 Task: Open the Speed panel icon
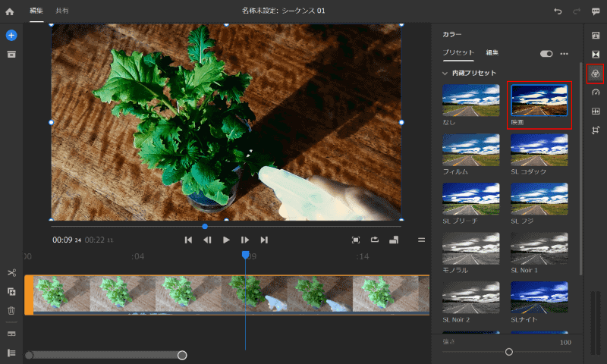pyautogui.click(x=596, y=93)
